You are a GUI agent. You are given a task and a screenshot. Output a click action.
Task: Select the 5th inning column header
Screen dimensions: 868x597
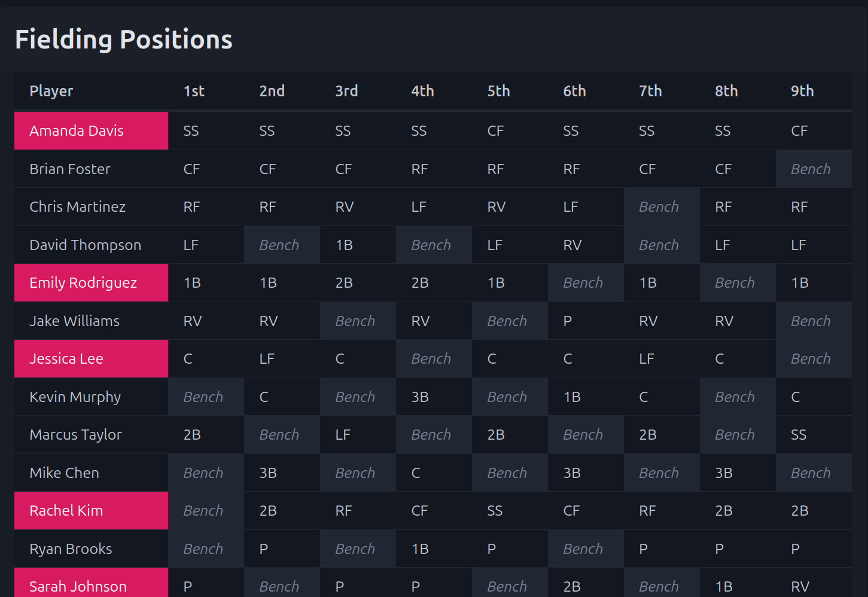(498, 92)
